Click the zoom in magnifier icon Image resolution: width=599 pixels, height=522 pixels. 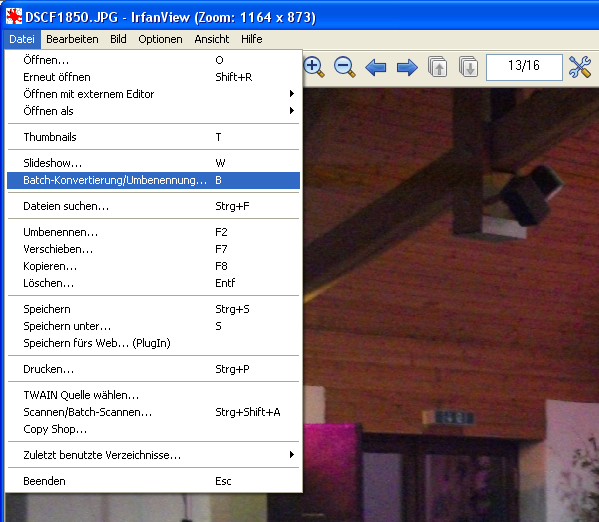[314, 67]
